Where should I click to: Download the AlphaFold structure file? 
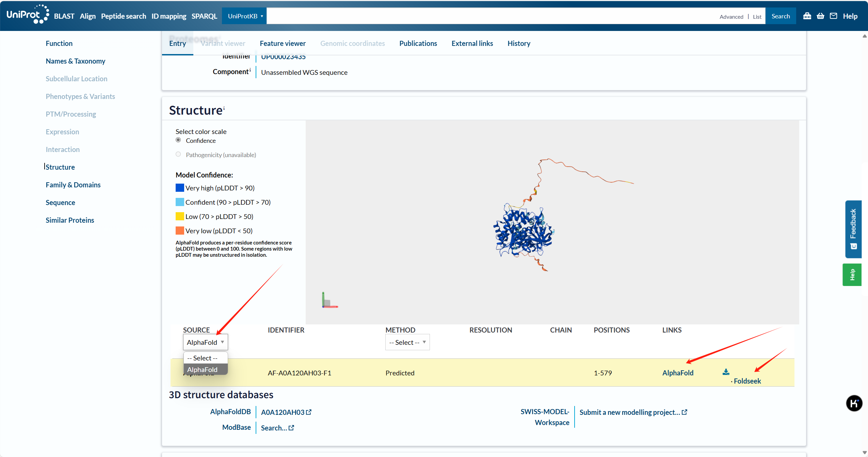[726, 372]
